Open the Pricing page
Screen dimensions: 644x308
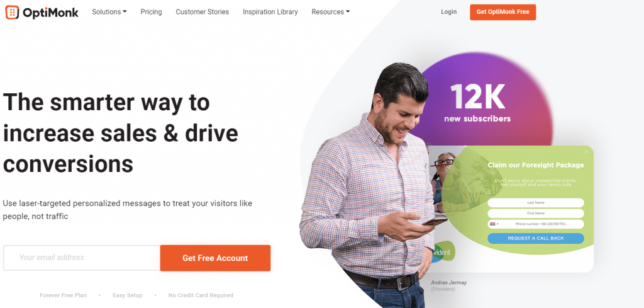(151, 12)
